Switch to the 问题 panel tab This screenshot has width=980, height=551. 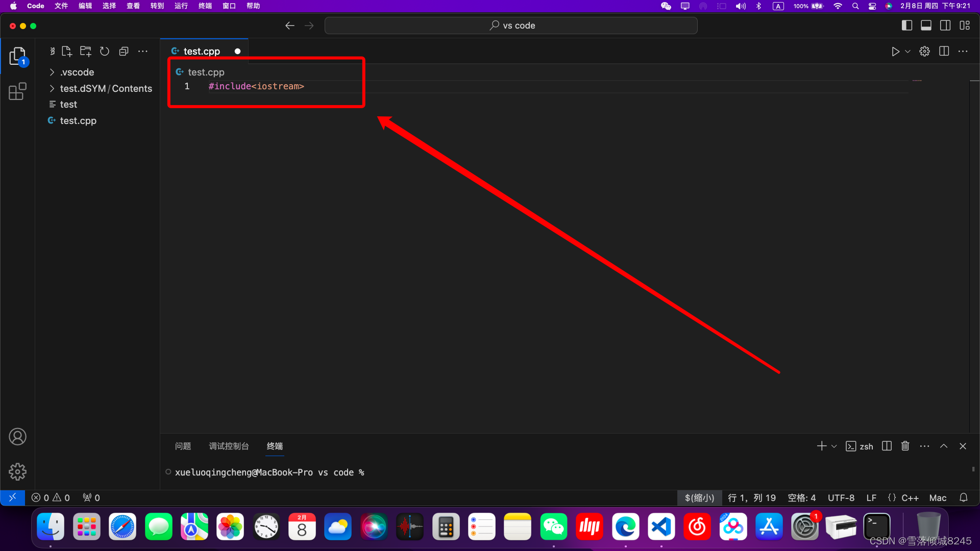[183, 446]
